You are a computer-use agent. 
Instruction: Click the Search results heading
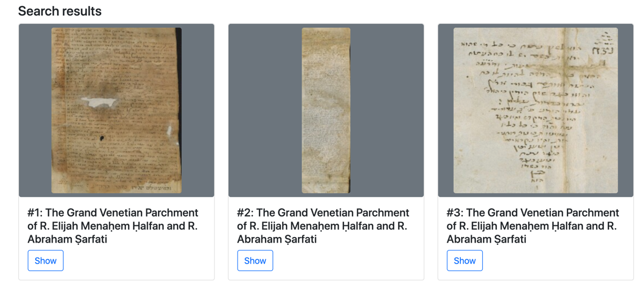pos(59,11)
